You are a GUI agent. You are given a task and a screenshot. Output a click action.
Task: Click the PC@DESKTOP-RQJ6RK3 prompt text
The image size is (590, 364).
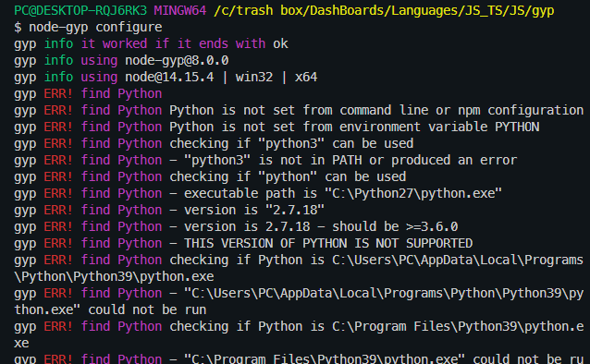pos(80,10)
